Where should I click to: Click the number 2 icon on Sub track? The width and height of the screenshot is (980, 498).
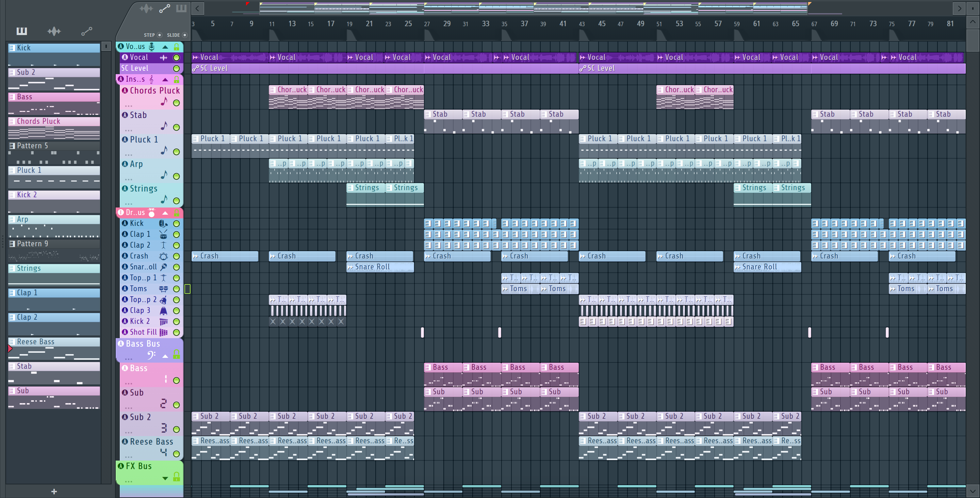coord(164,403)
